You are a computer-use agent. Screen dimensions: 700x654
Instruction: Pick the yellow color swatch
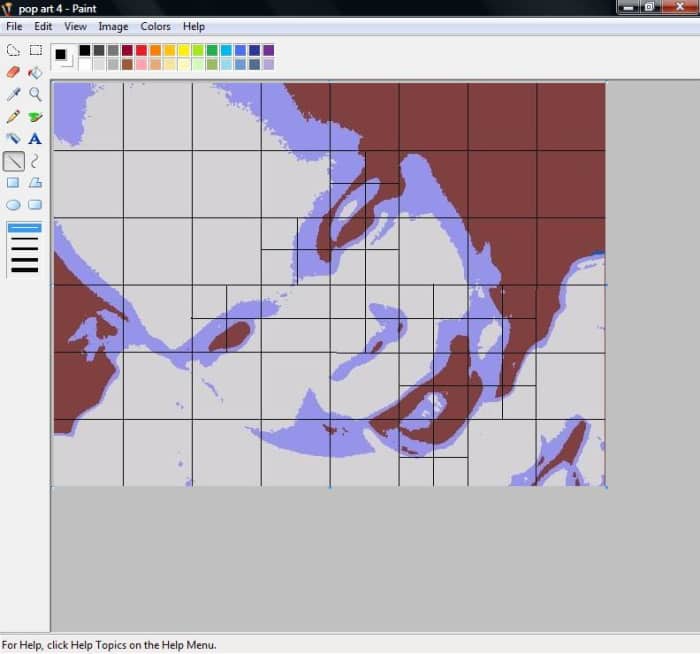point(183,50)
